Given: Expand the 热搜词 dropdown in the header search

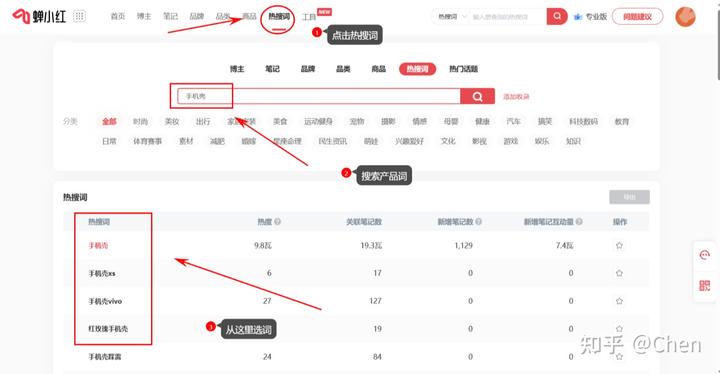Looking at the screenshot, I should tap(452, 17).
